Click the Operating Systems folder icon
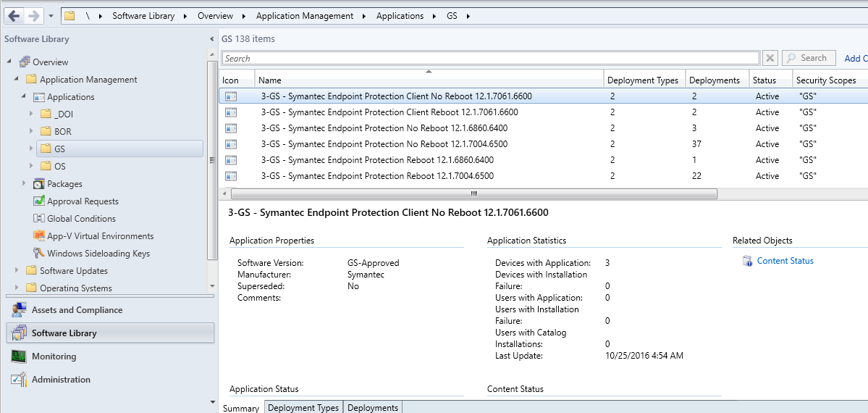868x413 pixels. 32,288
